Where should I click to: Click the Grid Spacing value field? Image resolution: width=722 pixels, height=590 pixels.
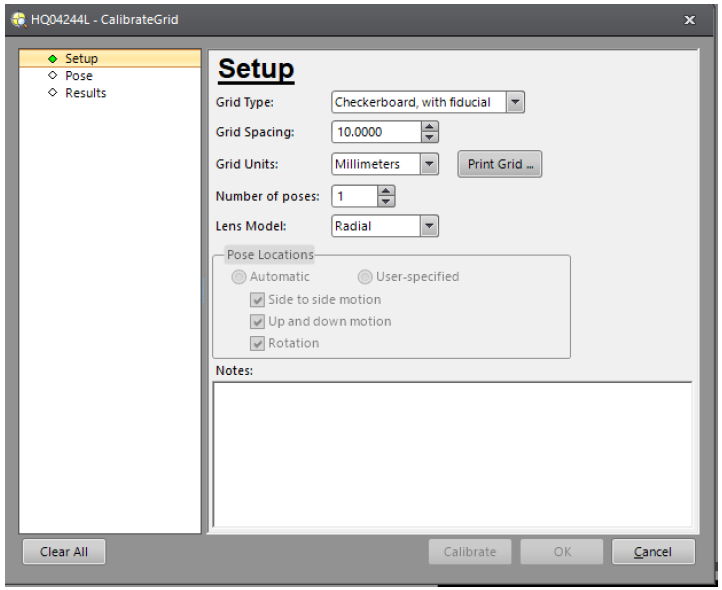pyautogui.click(x=376, y=132)
